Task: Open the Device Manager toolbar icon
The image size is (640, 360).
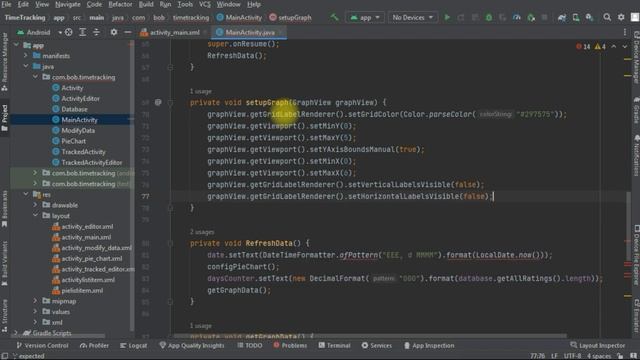Action: click(x=576, y=17)
